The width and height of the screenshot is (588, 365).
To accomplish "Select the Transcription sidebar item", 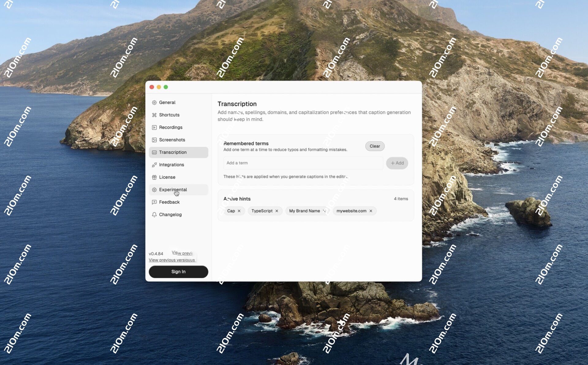I will (179, 152).
